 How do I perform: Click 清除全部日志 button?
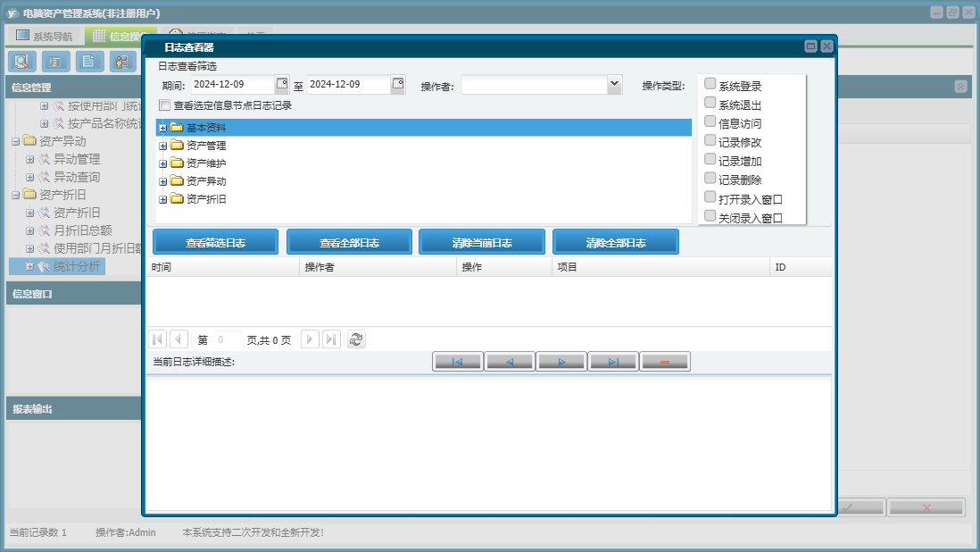click(x=616, y=243)
